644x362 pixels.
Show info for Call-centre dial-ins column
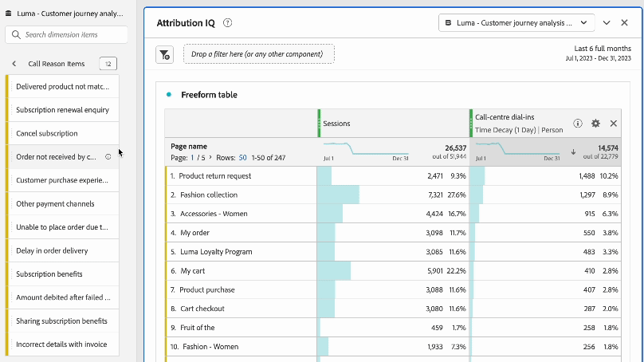click(578, 124)
